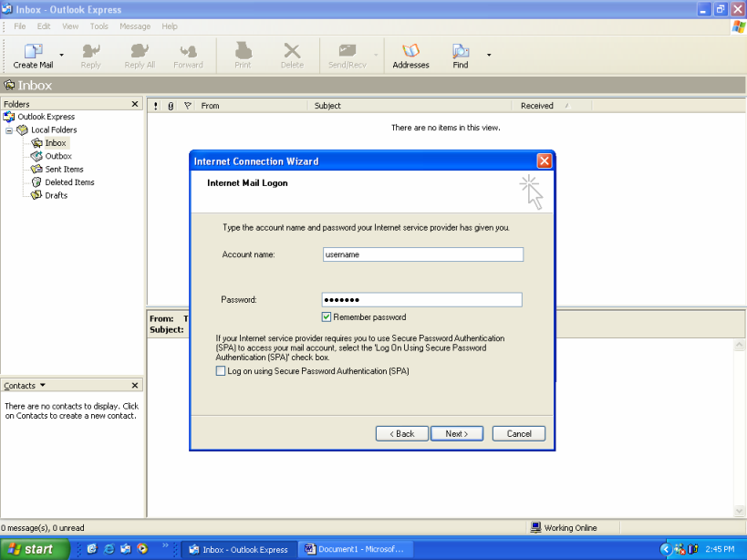747x560 pixels.
Task: Click the Forward toolbar icon
Action: pyautogui.click(x=188, y=56)
